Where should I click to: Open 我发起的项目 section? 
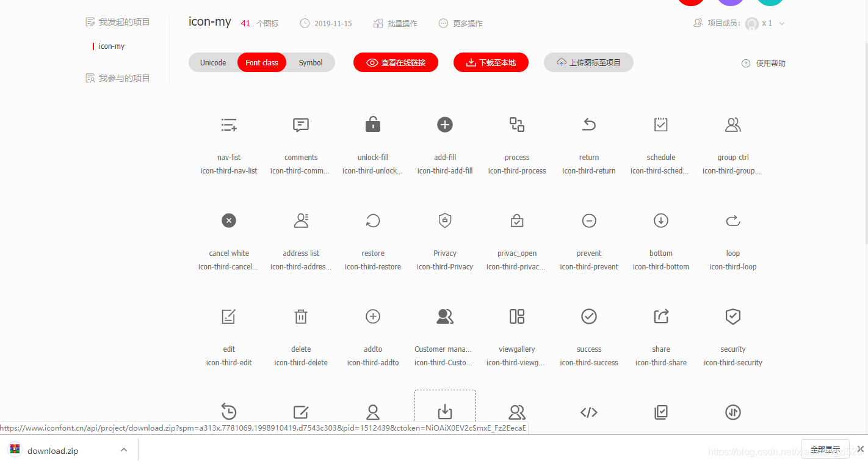(118, 22)
